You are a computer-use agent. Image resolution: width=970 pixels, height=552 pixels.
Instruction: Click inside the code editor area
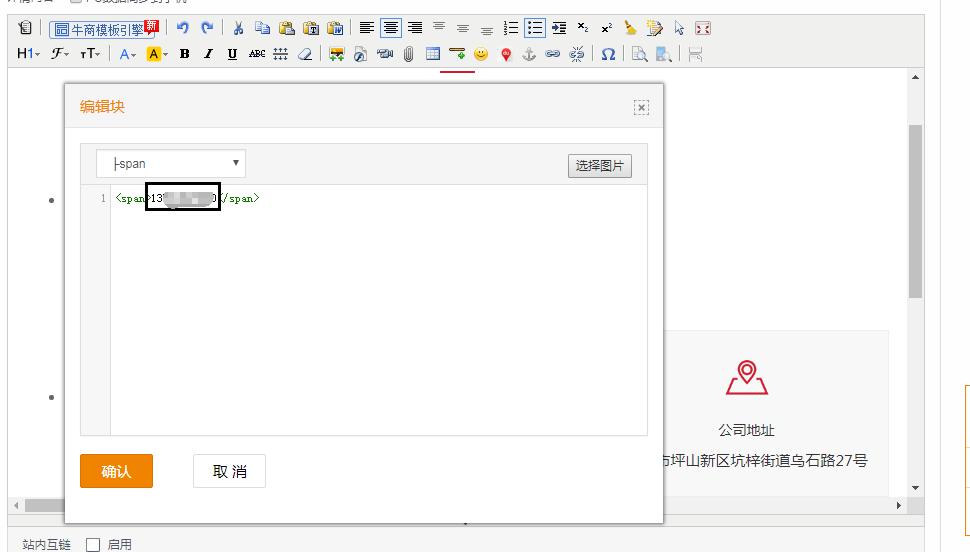coord(379,309)
